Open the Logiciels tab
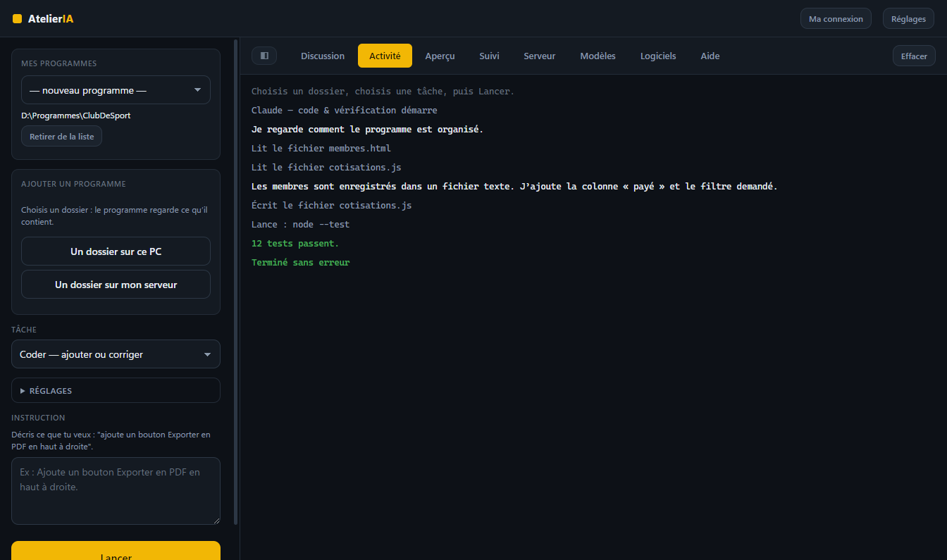This screenshot has height=560, width=947. coord(658,56)
